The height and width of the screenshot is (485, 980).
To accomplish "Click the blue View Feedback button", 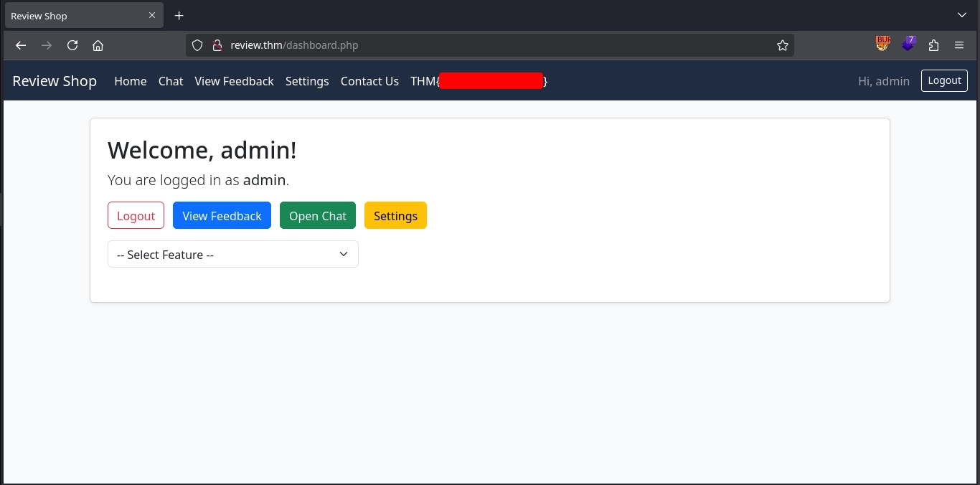I will coord(222,216).
